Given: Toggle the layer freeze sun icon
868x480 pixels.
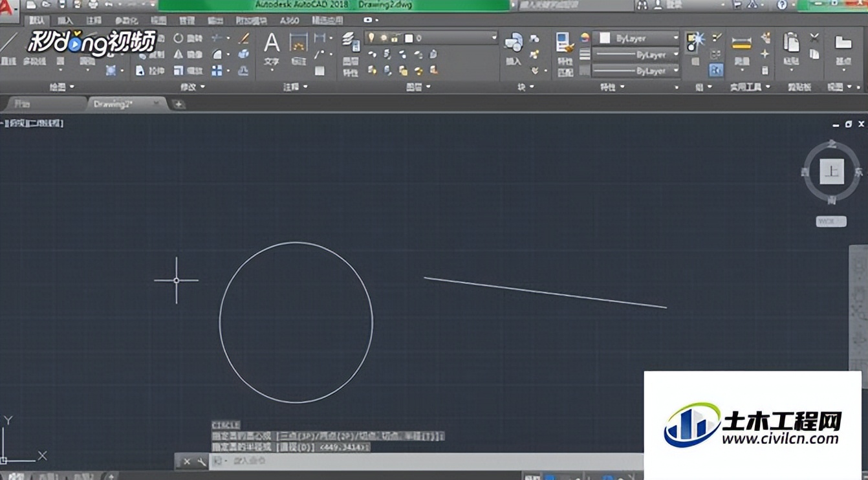Looking at the screenshot, I should point(383,38).
